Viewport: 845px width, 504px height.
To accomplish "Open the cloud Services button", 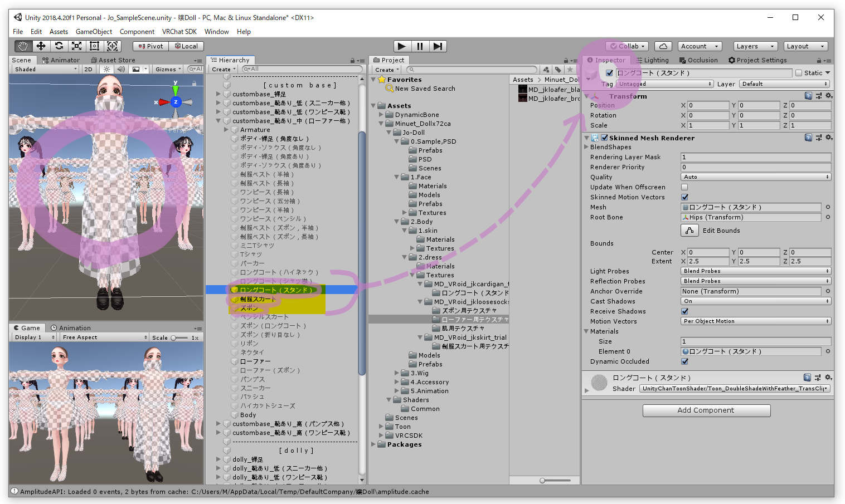I will click(663, 46).
